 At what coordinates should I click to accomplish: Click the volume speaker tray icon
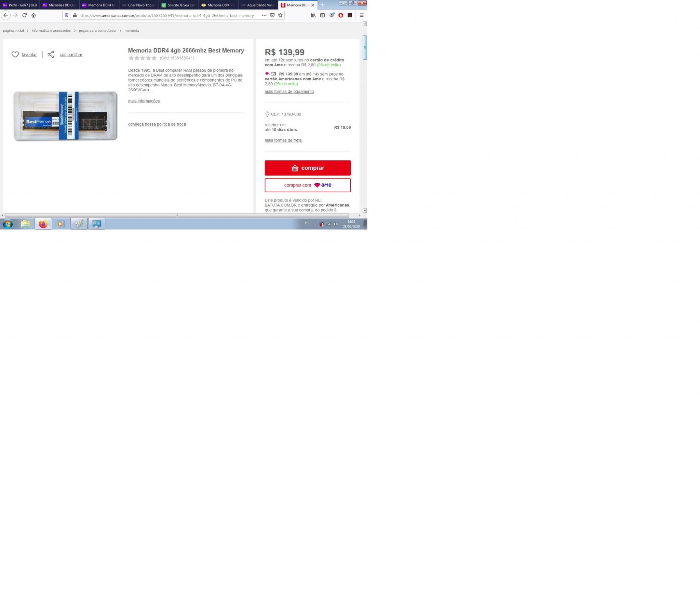click(x=336, y=224)
